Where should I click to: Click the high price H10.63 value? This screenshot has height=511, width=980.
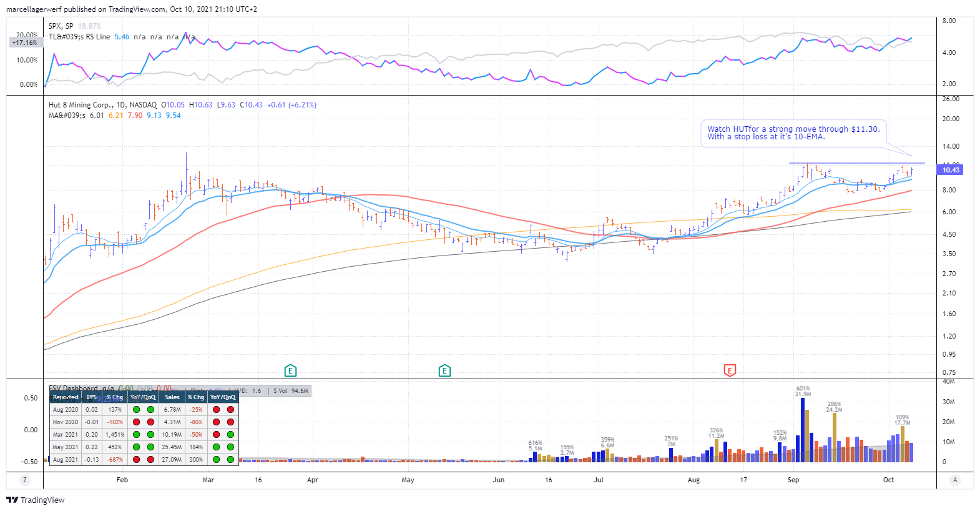coord(201,105)
